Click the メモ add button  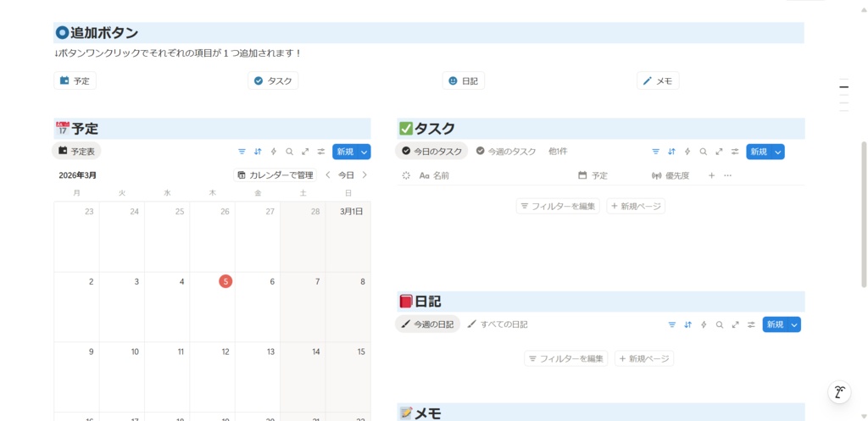tap(658, 80)
